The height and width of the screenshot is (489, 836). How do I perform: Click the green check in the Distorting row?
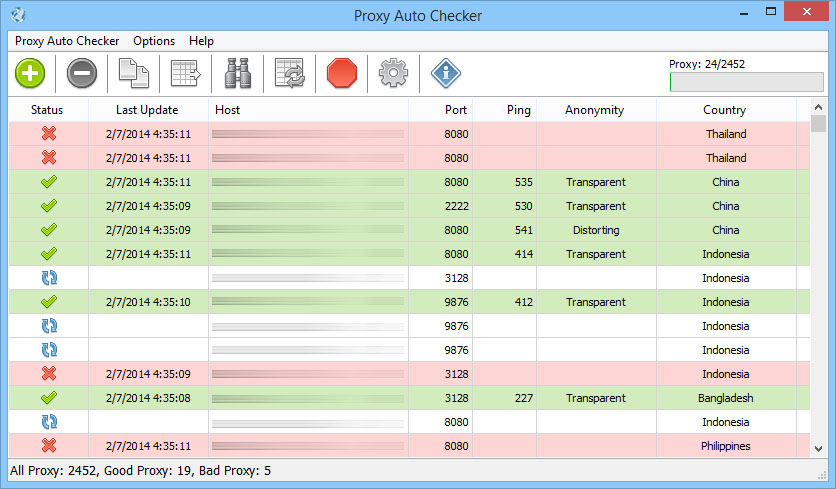click(49, 230)
